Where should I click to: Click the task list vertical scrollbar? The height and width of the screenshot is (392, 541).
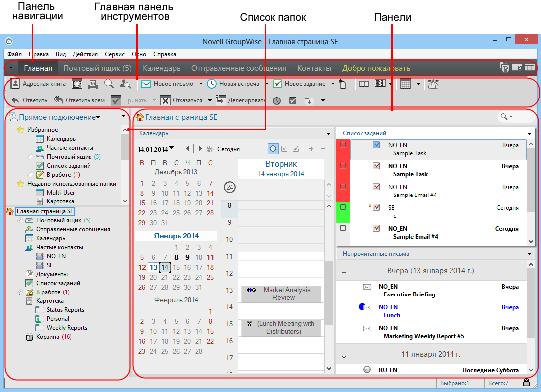coord(531,193)
